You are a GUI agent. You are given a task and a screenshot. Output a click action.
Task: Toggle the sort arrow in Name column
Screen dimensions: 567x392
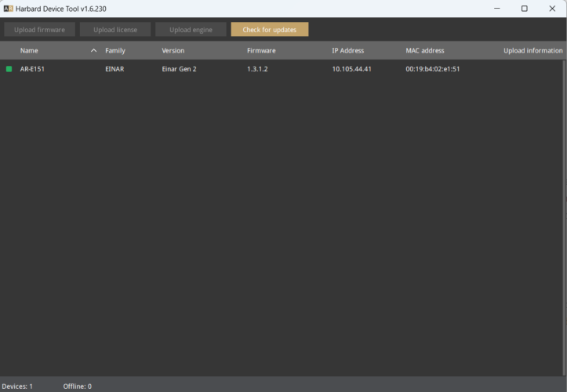(x=94, y=51)
